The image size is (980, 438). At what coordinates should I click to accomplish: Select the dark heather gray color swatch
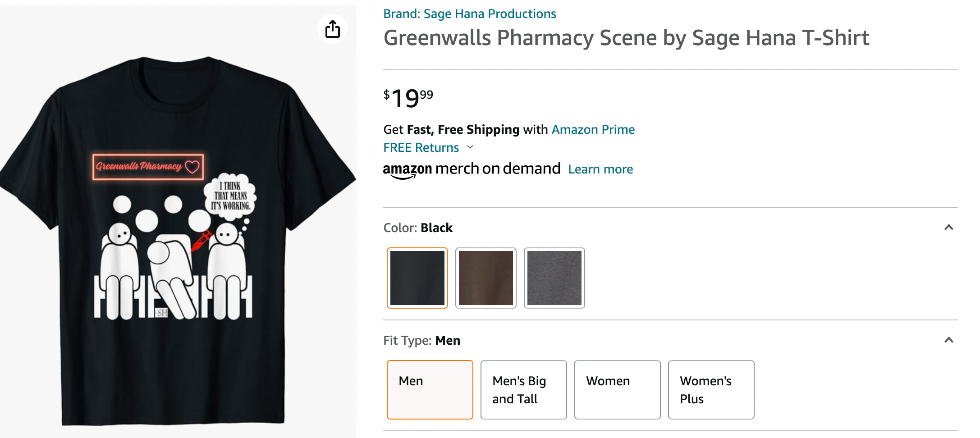[x=554, y=278]
